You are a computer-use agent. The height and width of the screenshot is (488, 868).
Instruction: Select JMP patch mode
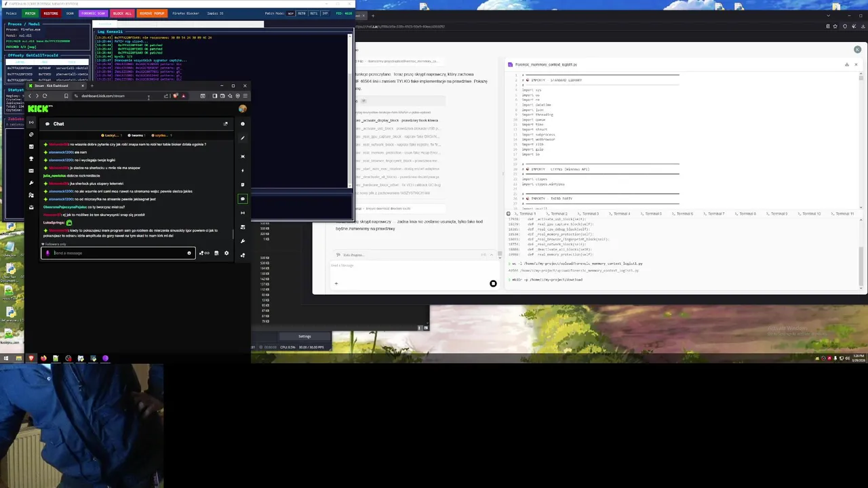pyautogui.click(x=325, y=14)
